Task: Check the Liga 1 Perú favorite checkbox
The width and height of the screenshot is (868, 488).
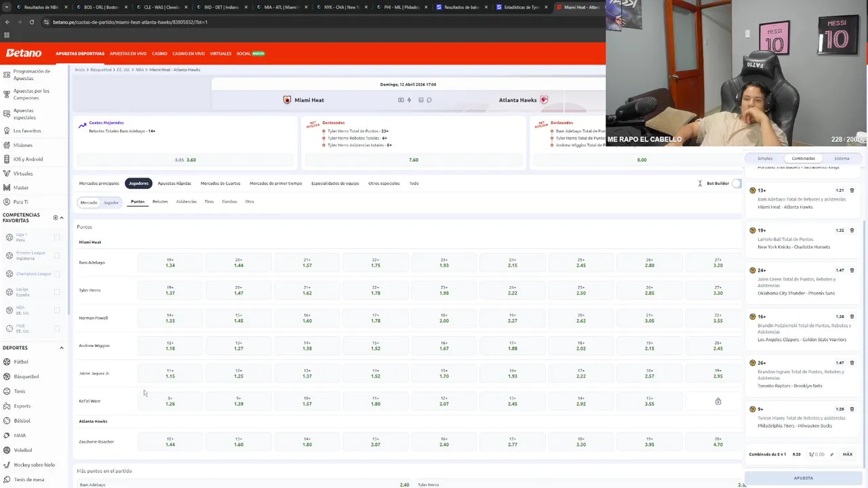Action: 57,237
